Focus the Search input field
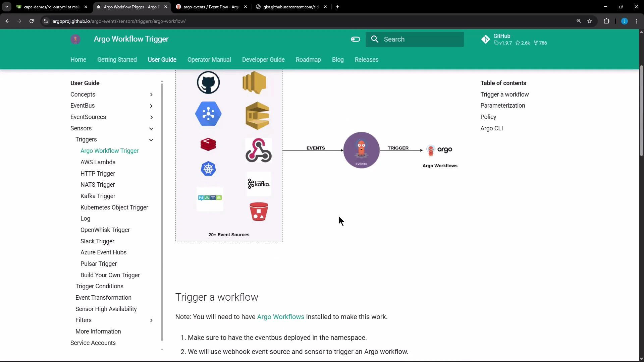 pos(415,39)
